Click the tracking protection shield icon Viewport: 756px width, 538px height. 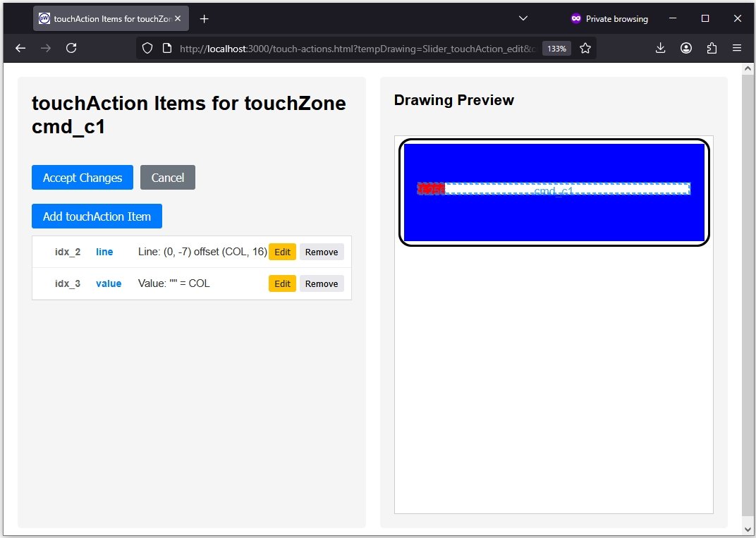147,48
